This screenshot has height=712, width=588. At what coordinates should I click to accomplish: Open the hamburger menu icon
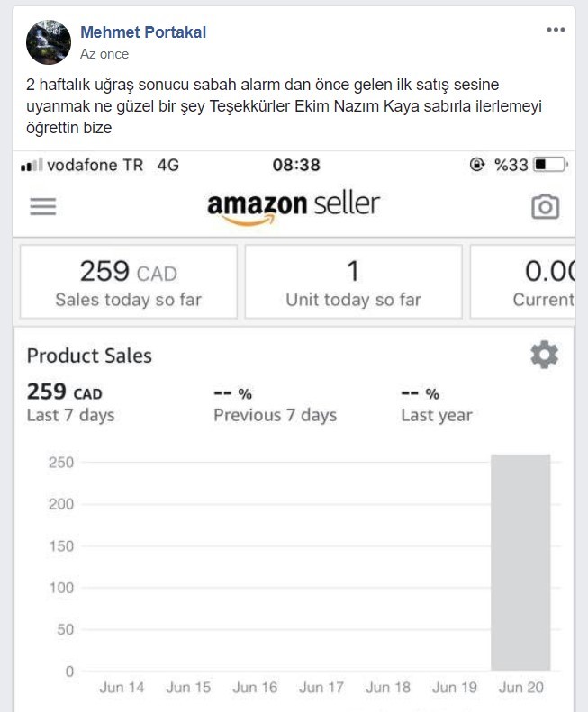pyautogui.click(x=43, y=207)
